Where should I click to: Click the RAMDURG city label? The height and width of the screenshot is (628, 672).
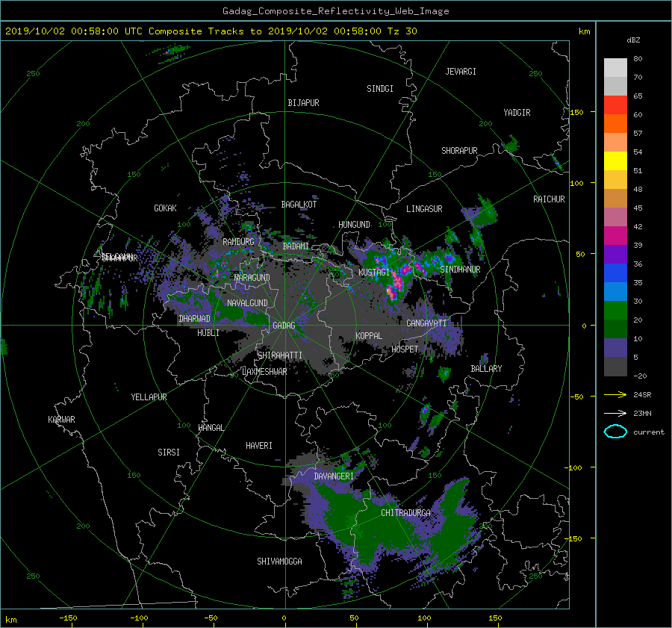238,242
